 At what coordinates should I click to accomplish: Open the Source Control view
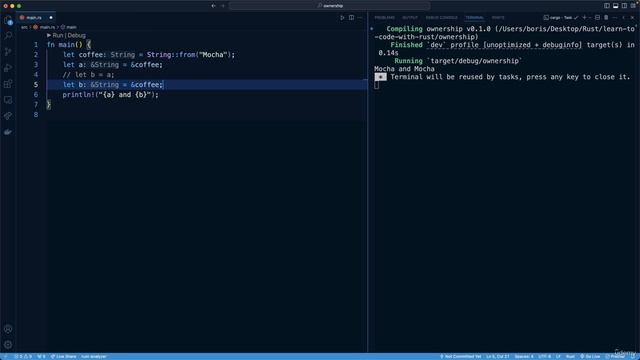8,52
